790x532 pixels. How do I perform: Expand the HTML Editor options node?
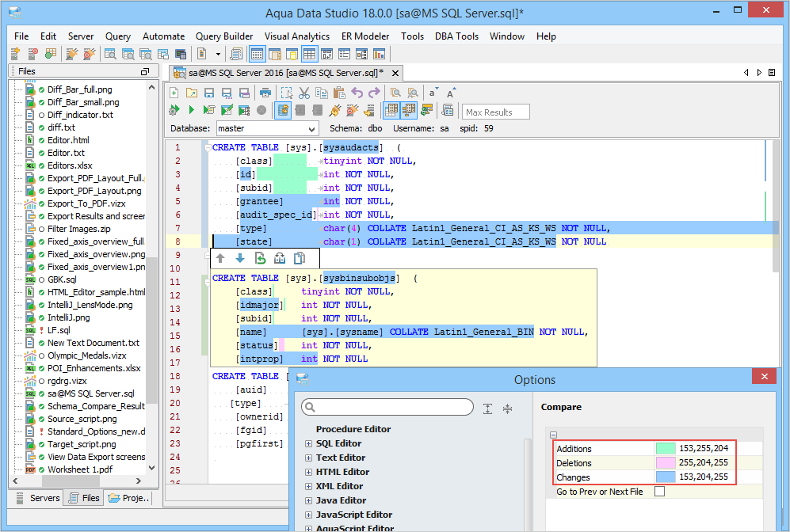[309, 472]
